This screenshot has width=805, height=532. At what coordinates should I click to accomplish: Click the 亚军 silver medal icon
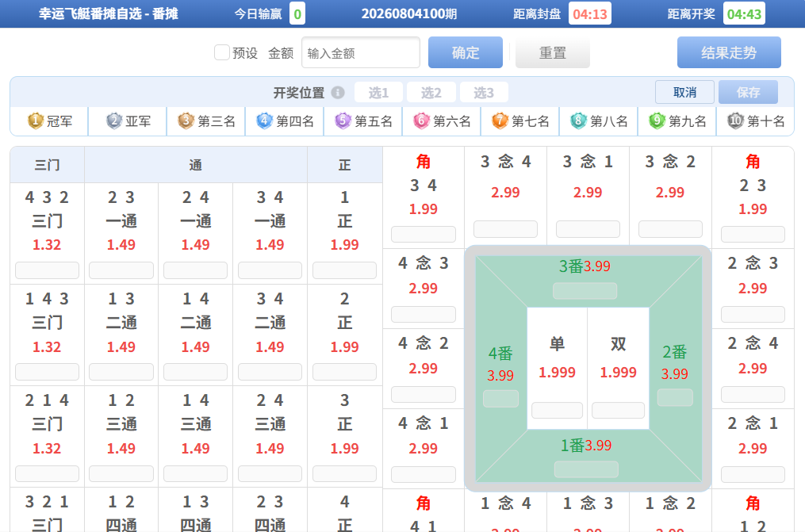point(114,121)
